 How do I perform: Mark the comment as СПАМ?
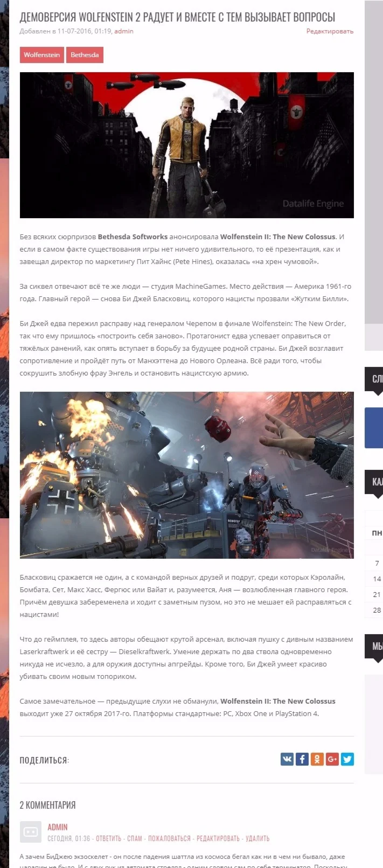click(x=135, y=838)
